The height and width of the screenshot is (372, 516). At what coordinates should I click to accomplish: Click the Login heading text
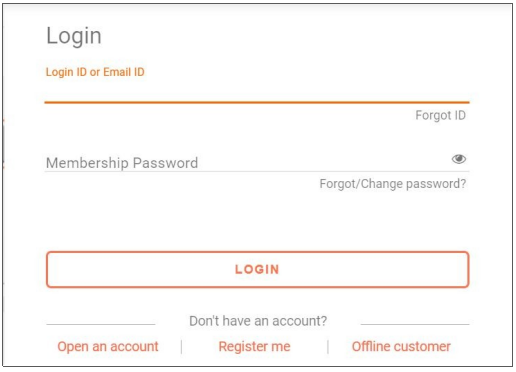pyautogui.click(x=74, y=36)
